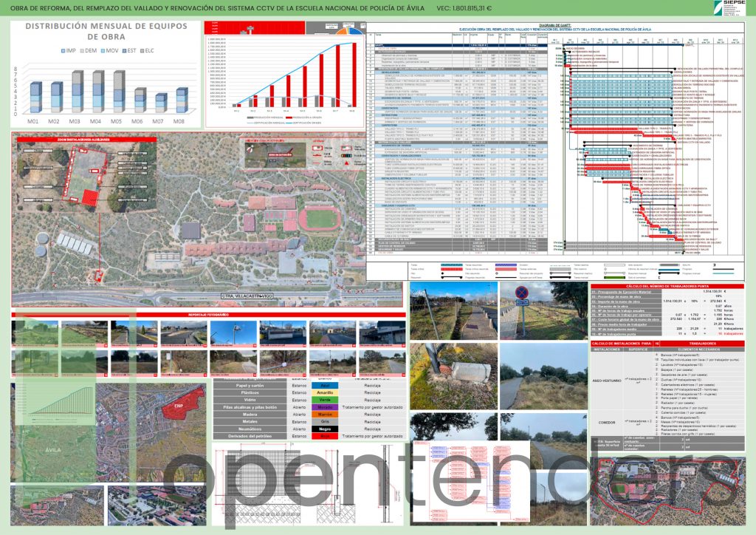Click the "DISTRIBUCIÓN MENSUAL DE EQUIPOS DE OBRA" chart title
Image resolution: width=756 pixels, height=535 pixels.
point(106,31)
